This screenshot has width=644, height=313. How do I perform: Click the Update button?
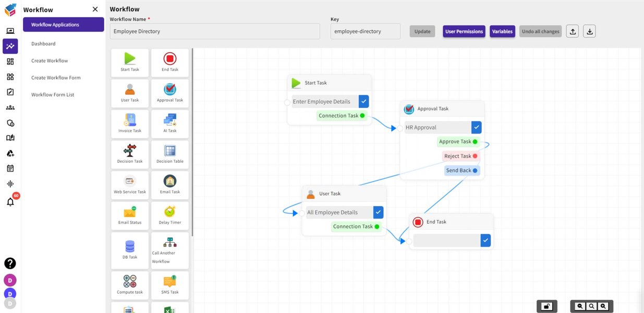click(x=422, y=31)
